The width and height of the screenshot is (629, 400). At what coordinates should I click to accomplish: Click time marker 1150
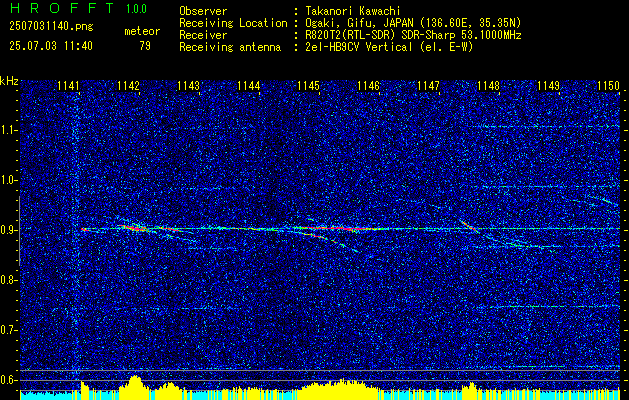[x=609, y=86]
